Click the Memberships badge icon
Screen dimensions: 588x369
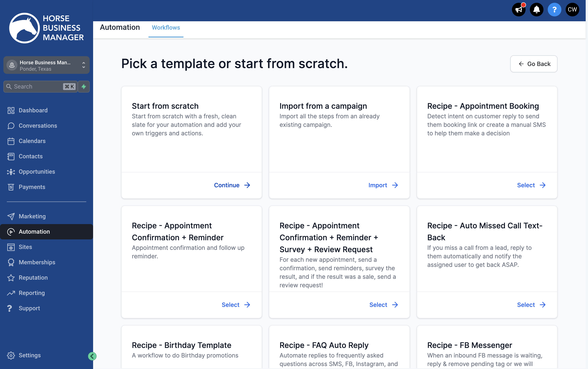click(x=11, y=262)
